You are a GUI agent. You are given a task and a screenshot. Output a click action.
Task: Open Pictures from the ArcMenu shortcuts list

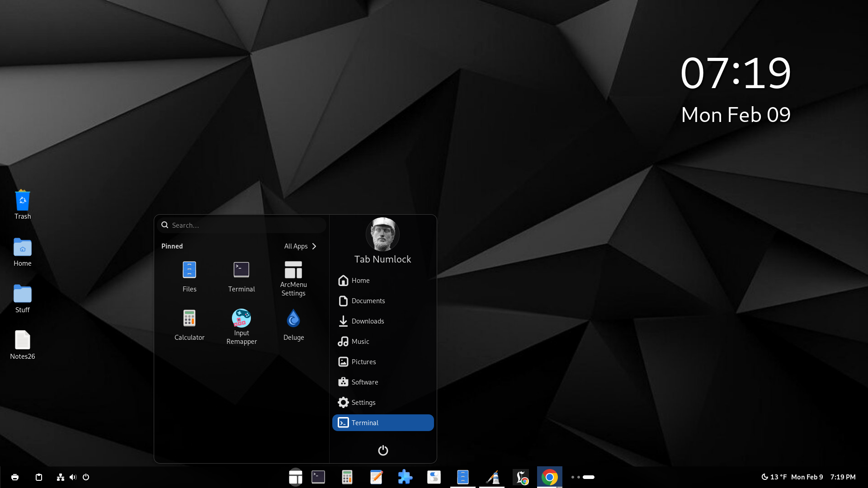(383, 362)
